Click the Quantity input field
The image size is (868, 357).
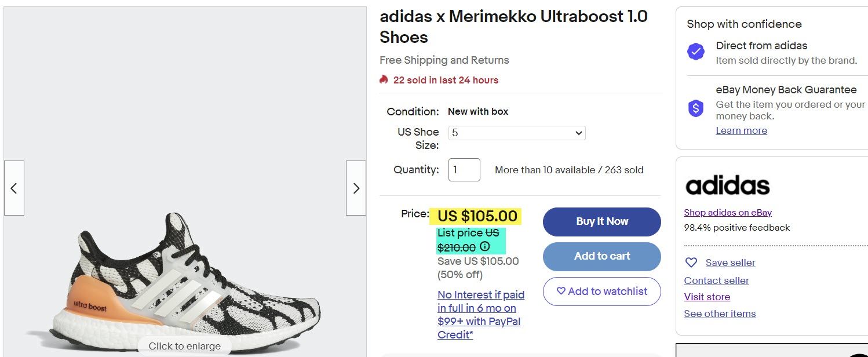pos(464,170)
